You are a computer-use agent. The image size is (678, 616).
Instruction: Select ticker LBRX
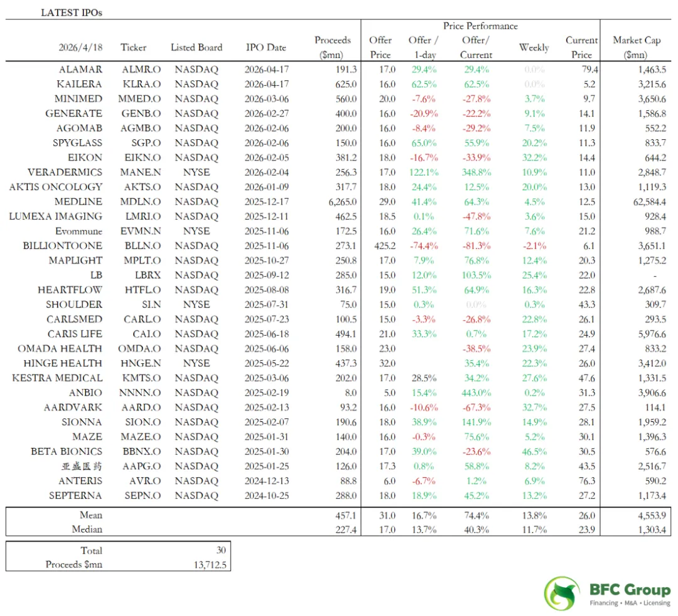click(x=148, y=275)
